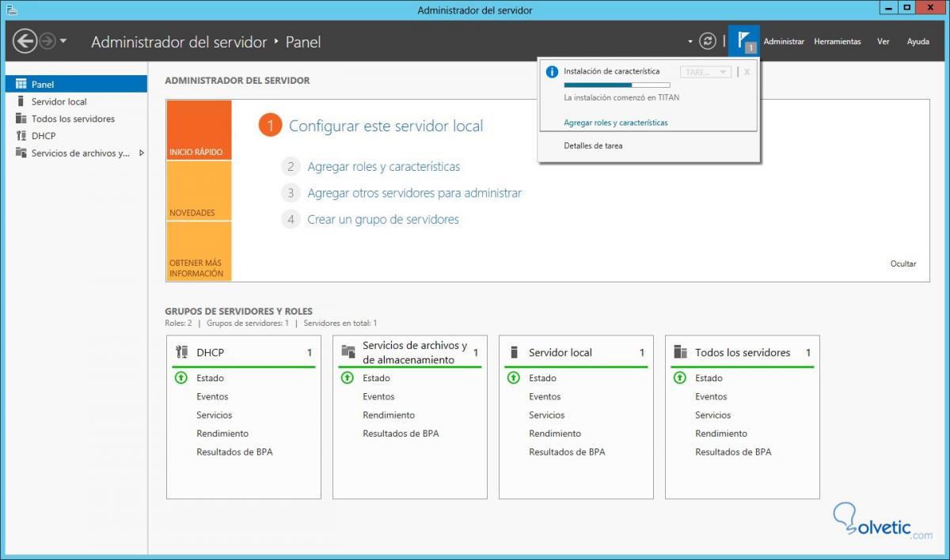Screen dimensions: 950x560
Task: Open the Todos los servidores tile header
Action: [x=743, y=353]
